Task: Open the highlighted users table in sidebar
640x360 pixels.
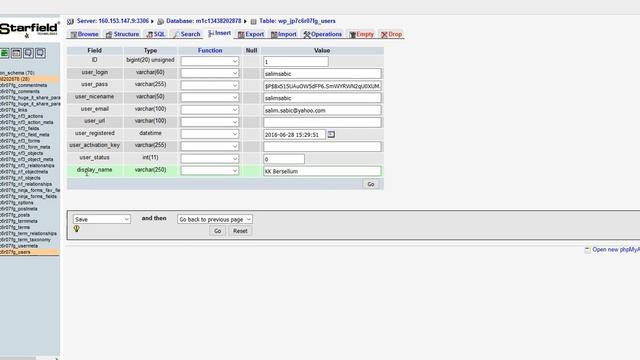Action: tap(15, 252)
